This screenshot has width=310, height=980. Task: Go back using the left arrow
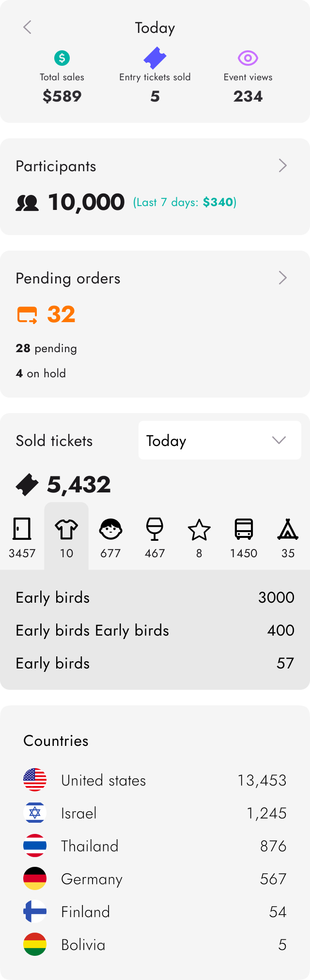pos(28,28)
